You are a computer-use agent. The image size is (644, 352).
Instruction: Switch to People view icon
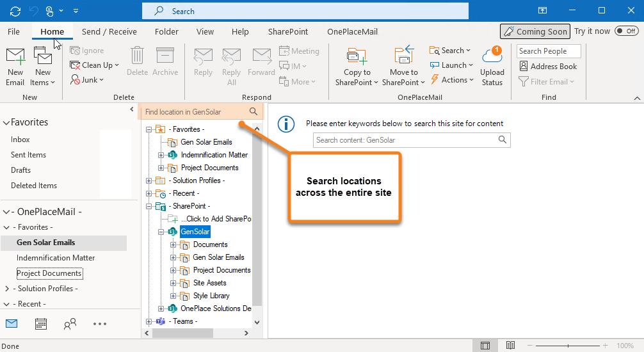click(x=70, y=324)
